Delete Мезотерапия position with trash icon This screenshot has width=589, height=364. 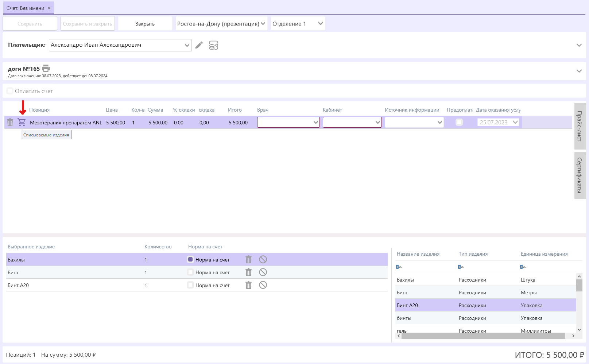(x=10, y=123)
